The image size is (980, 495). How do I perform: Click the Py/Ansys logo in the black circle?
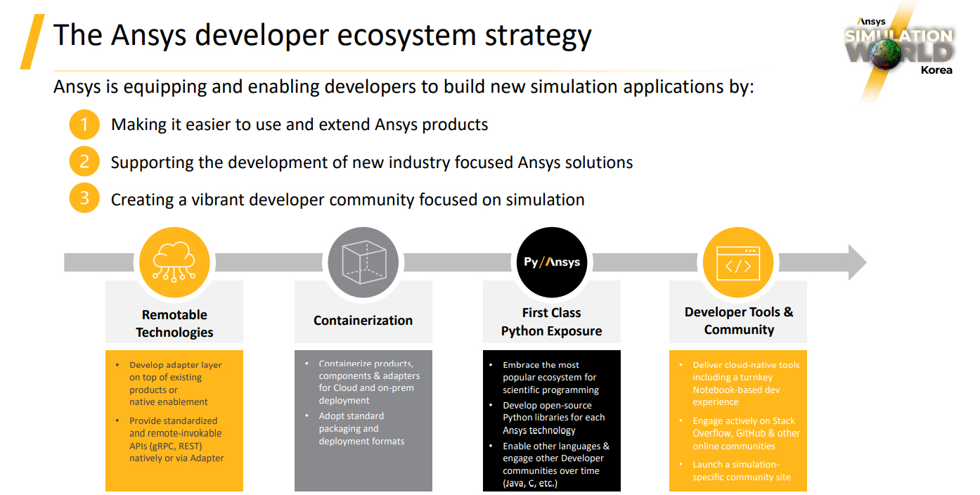point(552,262)
